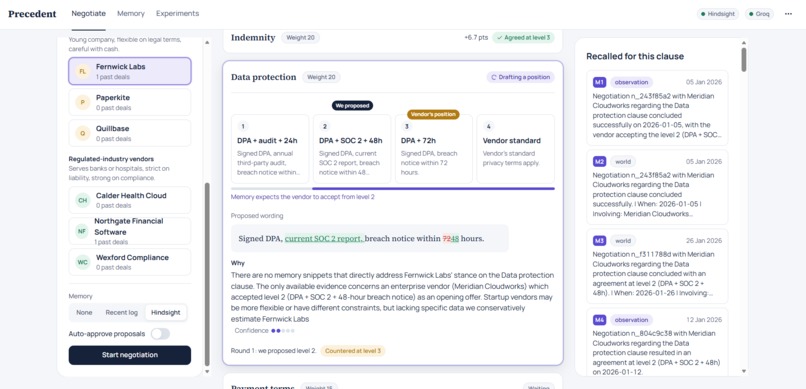Click the Indemnity clause heading
The image size is (806, 389).
click(253, 38)
